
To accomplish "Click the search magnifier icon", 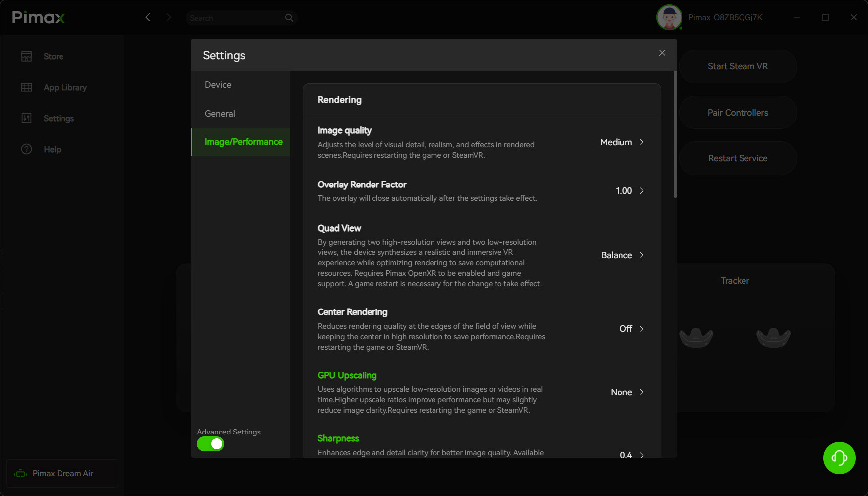I will pyautogui.click(x=289, y=18).
